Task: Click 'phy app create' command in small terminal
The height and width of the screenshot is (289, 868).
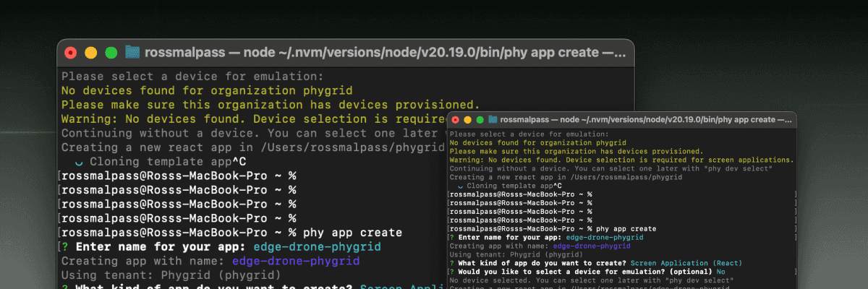Action: click(x=626, y=228)
